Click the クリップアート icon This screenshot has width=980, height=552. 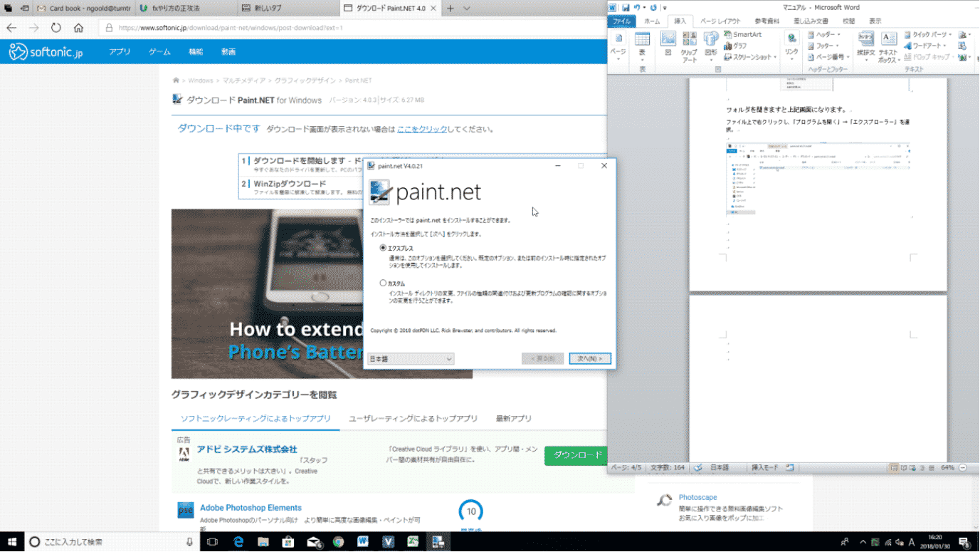[x=689, y=47]
